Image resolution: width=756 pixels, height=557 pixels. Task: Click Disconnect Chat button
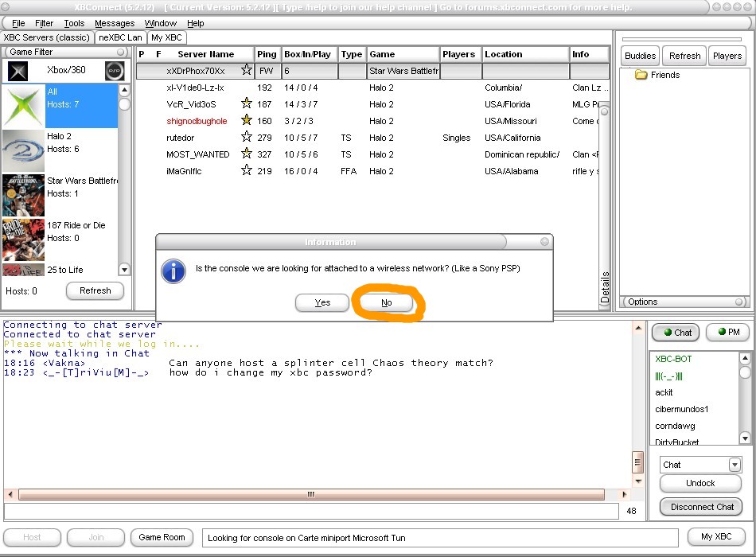click(701, 507)
